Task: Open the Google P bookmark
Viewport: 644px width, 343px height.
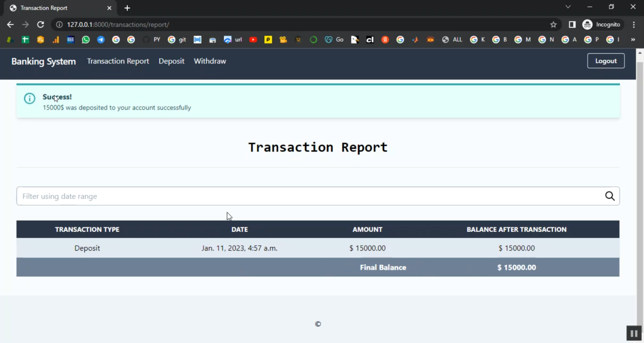Action: click(x=592, y=39)
